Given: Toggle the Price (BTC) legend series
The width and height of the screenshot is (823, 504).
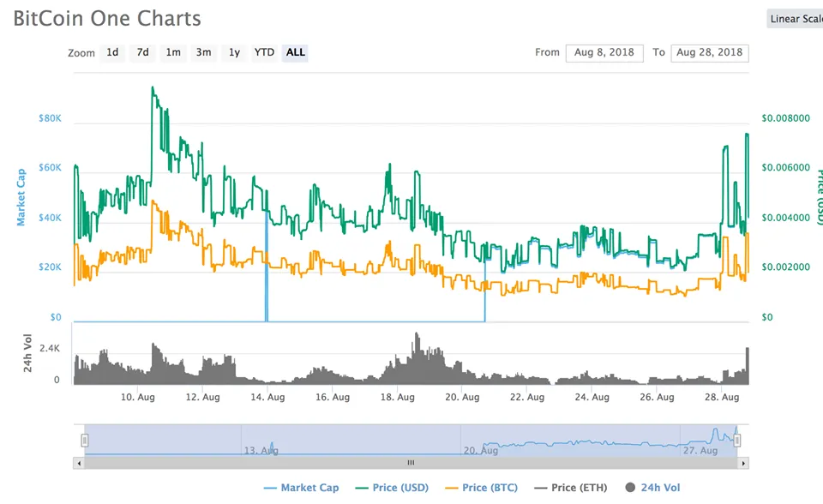Looking at the screenshot, I should coord(481,488).
